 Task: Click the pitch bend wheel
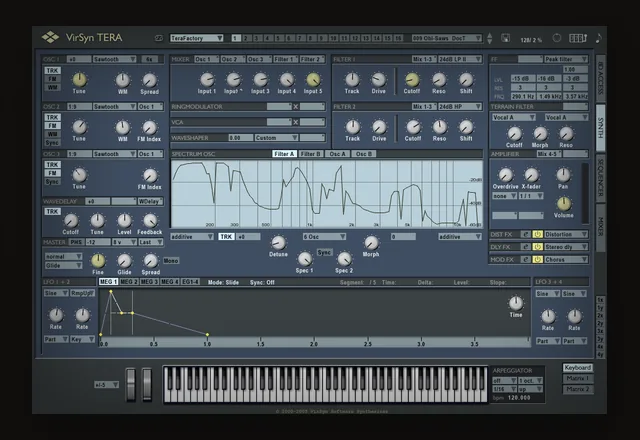point(131,384)
